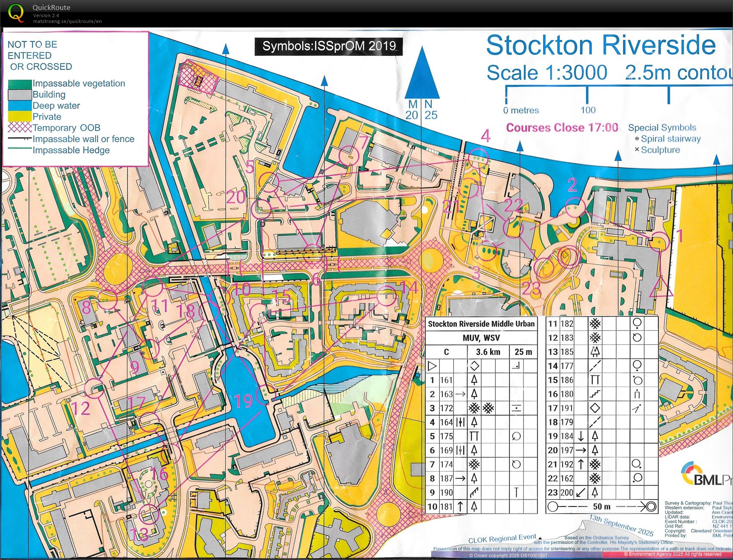Screen dimensions: 733x560
Task: Click the '3.6 km' course length cell
Action: [488, 352]
